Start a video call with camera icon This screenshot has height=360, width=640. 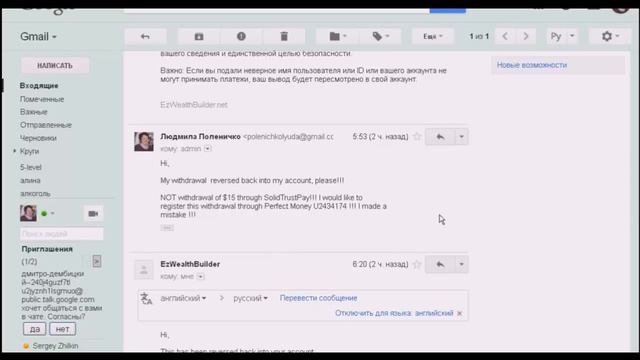pyautogui.click(x=93, y=213)
